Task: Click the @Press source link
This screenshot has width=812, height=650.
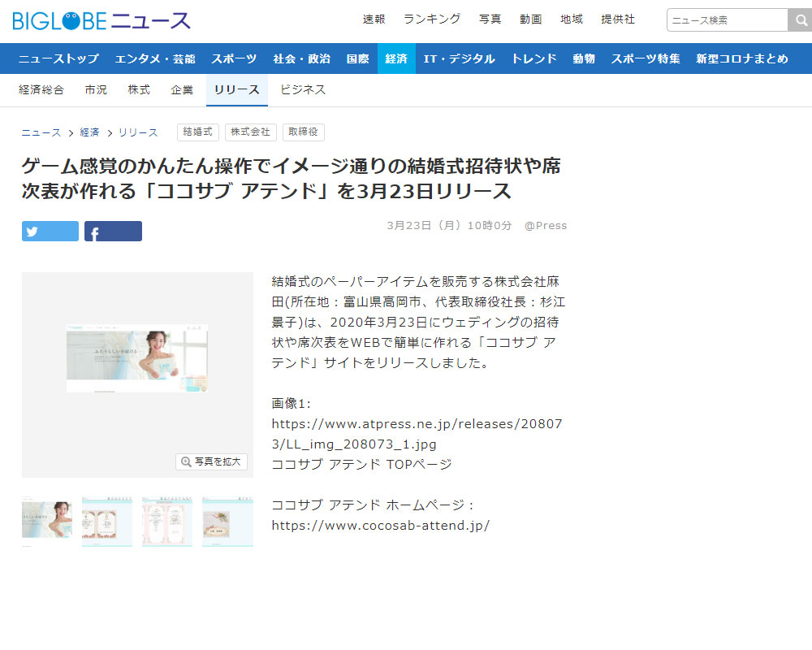Action: point(546,226)
